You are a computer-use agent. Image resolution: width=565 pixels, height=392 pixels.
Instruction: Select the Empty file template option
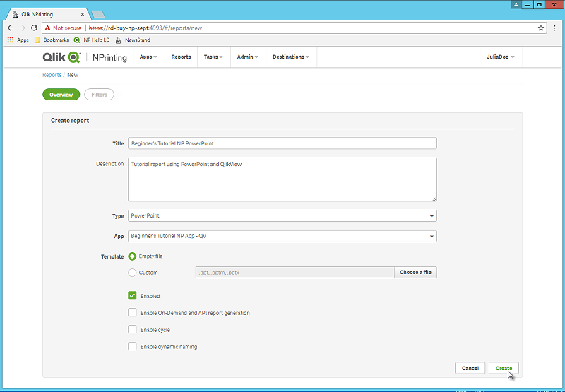coord(132,256)
